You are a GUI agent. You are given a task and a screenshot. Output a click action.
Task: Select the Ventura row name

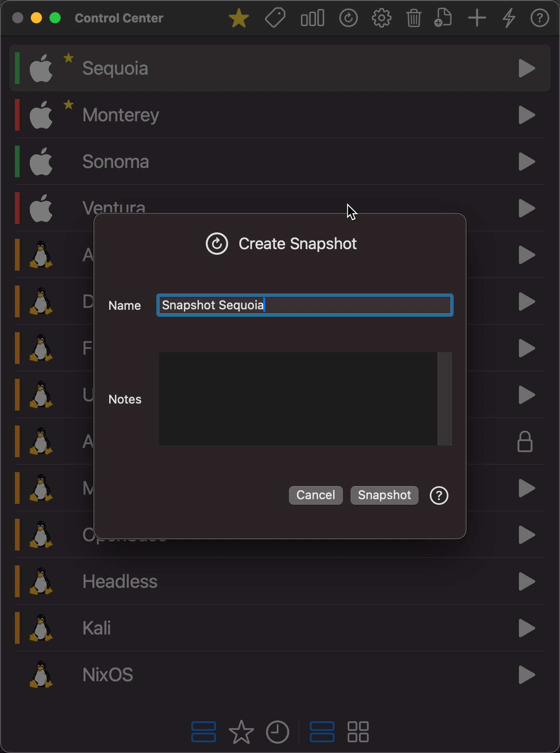[x=114, y=207]
